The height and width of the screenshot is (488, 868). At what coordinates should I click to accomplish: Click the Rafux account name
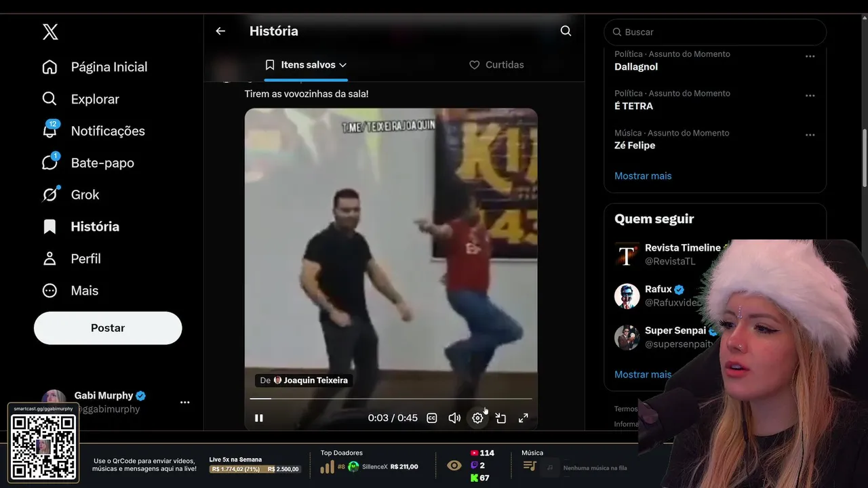[658, 289]
